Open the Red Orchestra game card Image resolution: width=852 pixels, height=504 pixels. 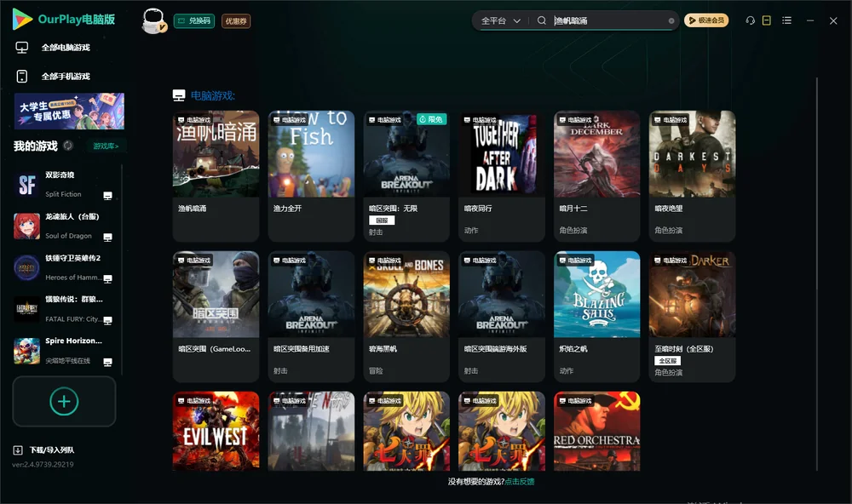tap(596, 432)
